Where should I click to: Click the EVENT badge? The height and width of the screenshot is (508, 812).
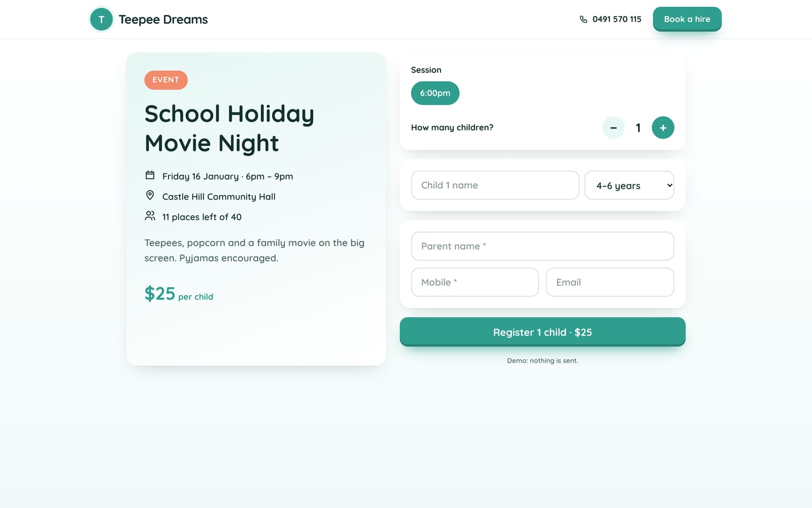click(x=166, y=80)
